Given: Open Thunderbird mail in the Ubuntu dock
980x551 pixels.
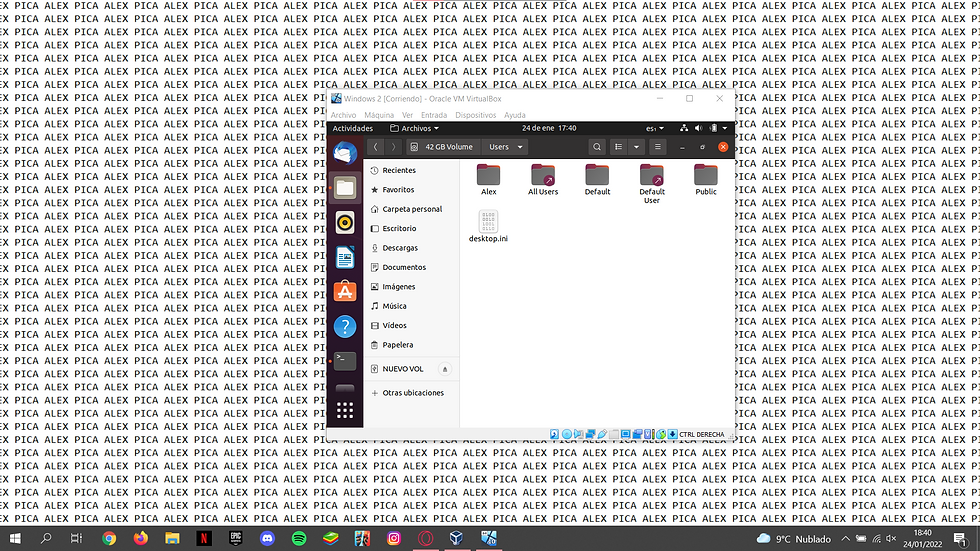Looking at the screenshot, I should (345, 153).
